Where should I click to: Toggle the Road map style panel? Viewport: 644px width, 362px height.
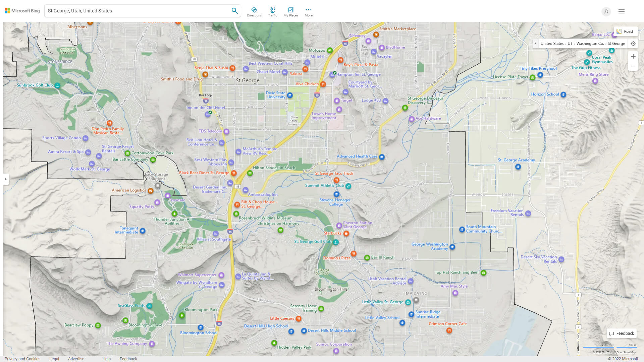pyautogui.click(x=626, y=31)
